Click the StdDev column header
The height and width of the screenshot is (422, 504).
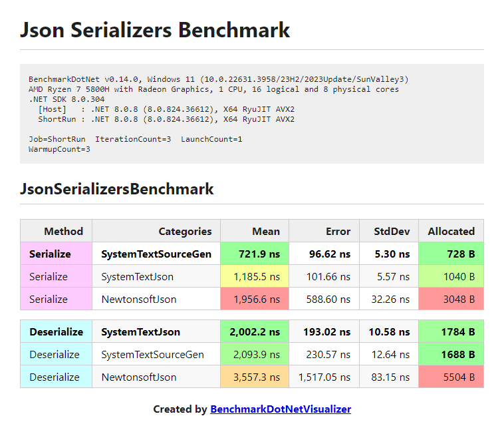click(389, 231)
